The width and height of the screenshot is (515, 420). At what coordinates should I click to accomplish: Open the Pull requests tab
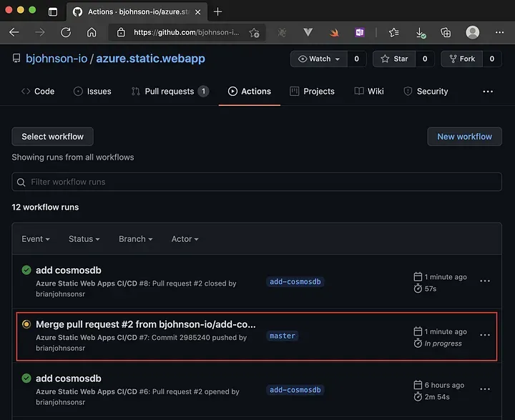pyautogui.click(x=170, y=92)
